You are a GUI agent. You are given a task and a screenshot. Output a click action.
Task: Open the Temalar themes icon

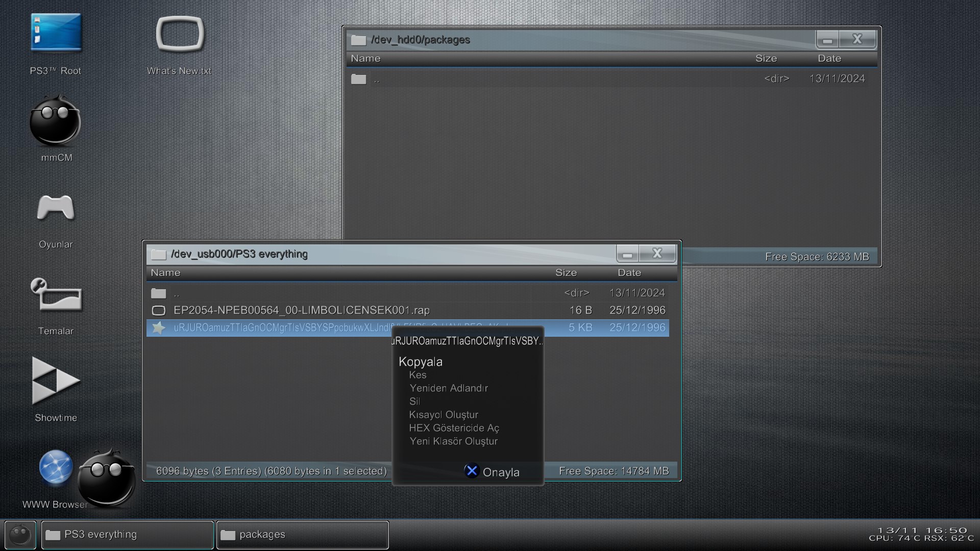tap(56, 295)
